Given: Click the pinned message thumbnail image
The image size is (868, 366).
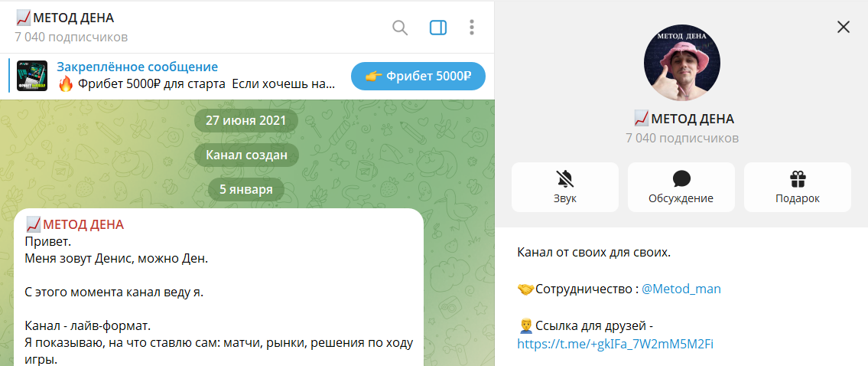Looking at the screenshot, I should point(32,76).
